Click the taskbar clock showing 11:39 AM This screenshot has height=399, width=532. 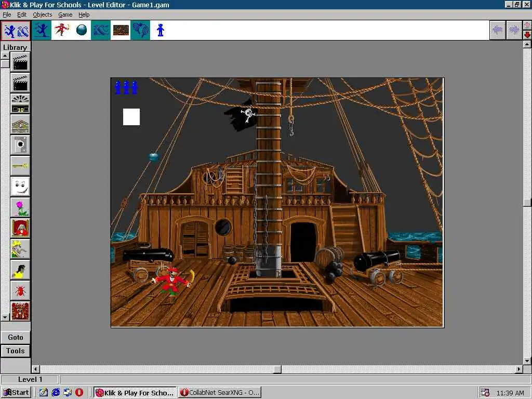pos(510,393)
